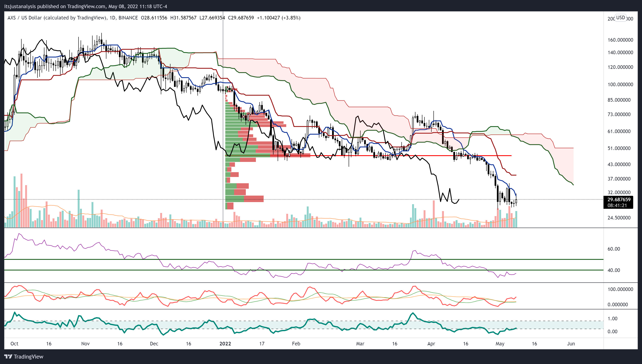Click the 51.000000 price axis label
The height and width of the screenshot is (364, 642).
coord(619,148)
